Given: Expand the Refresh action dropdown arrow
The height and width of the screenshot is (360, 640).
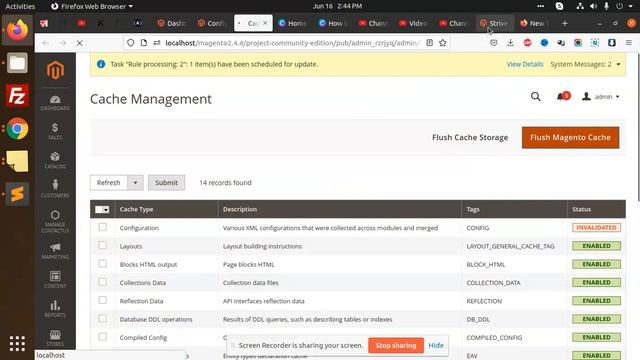Looking at the screenshot, I should (135, 182).
